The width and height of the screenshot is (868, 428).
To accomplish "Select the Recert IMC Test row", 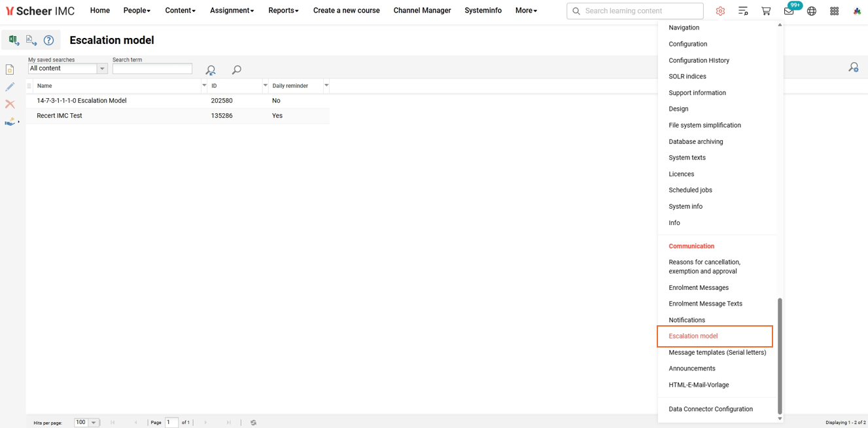I will click(x=178, y=116).
